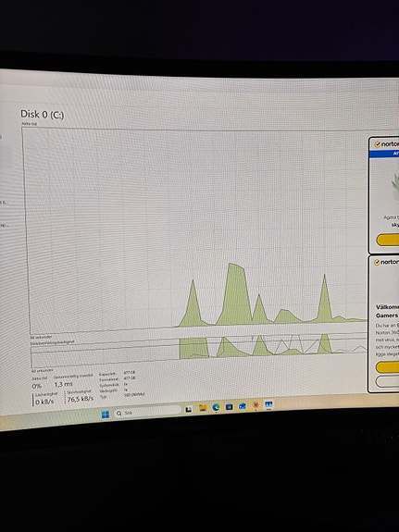Open the Windows Start menu
Image resolution: width=399 pixels, height=532 pixels.
tap(106, 414)
